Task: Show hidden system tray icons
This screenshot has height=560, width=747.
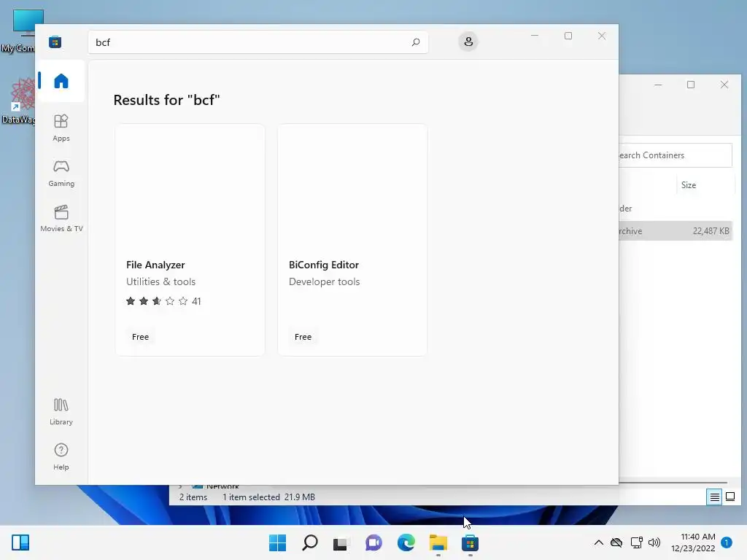Action: 599,542
